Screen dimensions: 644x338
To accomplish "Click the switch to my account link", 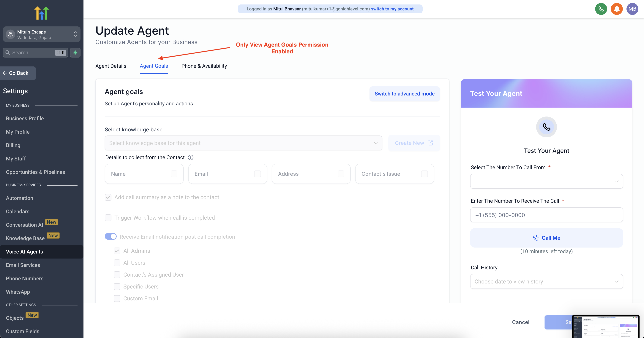I will point(392,9).
